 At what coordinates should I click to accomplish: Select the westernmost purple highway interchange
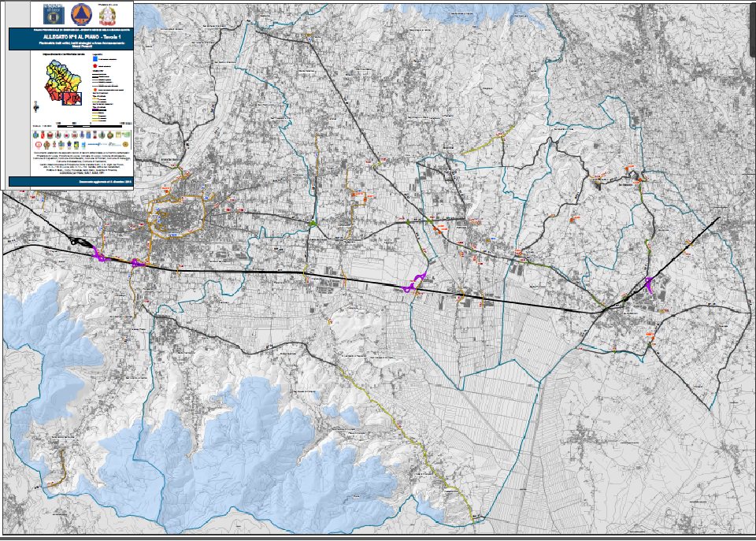99,254
